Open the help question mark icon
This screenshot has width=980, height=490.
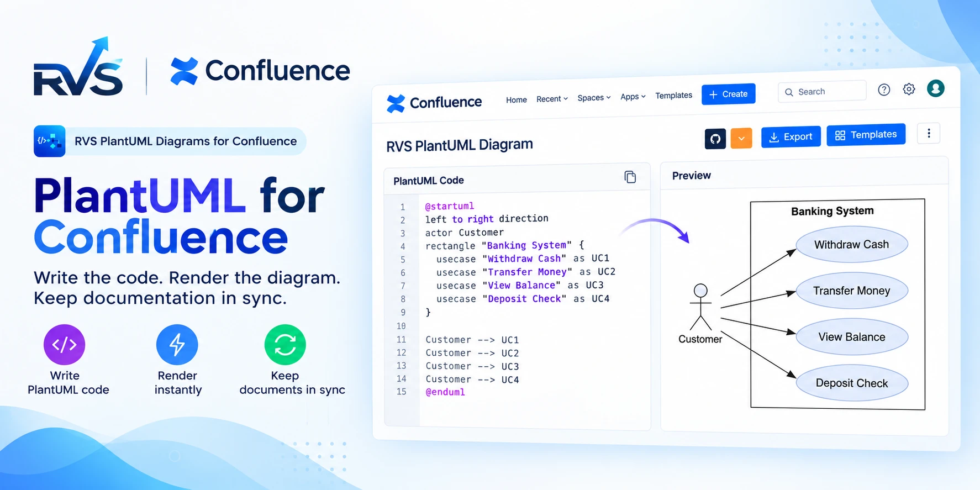pyautogui.click(x=884, y=90)
